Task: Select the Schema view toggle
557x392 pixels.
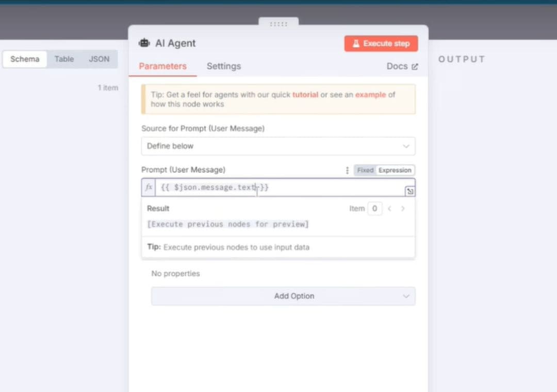Action: [25, 59]
